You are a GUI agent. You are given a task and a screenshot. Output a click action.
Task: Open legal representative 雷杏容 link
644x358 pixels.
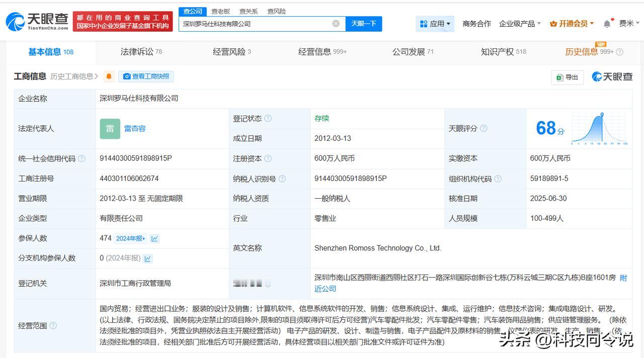(x=135, y=128)
